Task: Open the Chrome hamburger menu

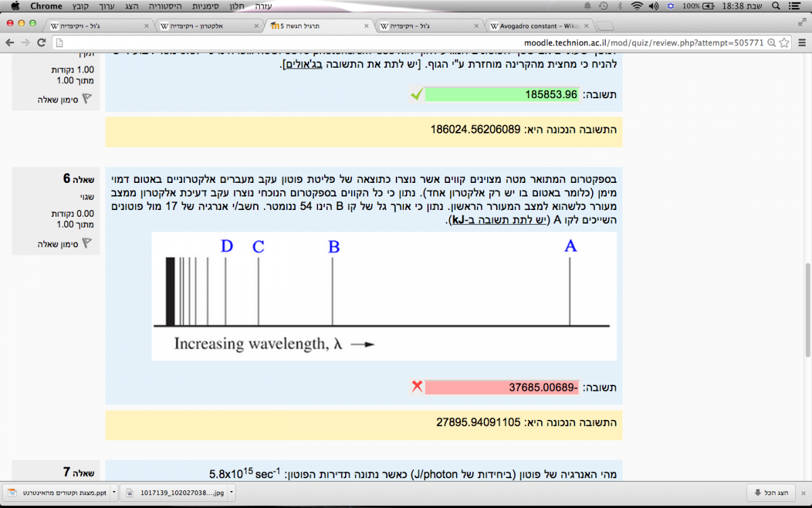Action: (800, 42)
